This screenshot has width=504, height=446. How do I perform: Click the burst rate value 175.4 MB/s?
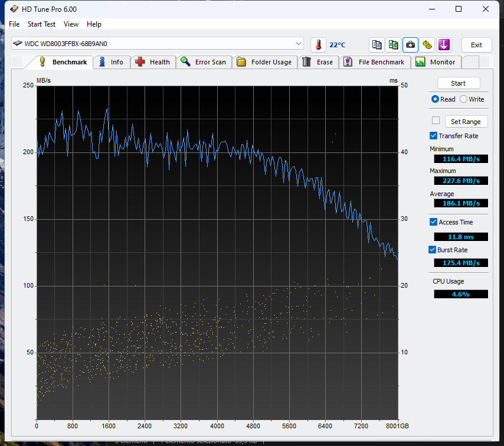(x=461, y=263)
